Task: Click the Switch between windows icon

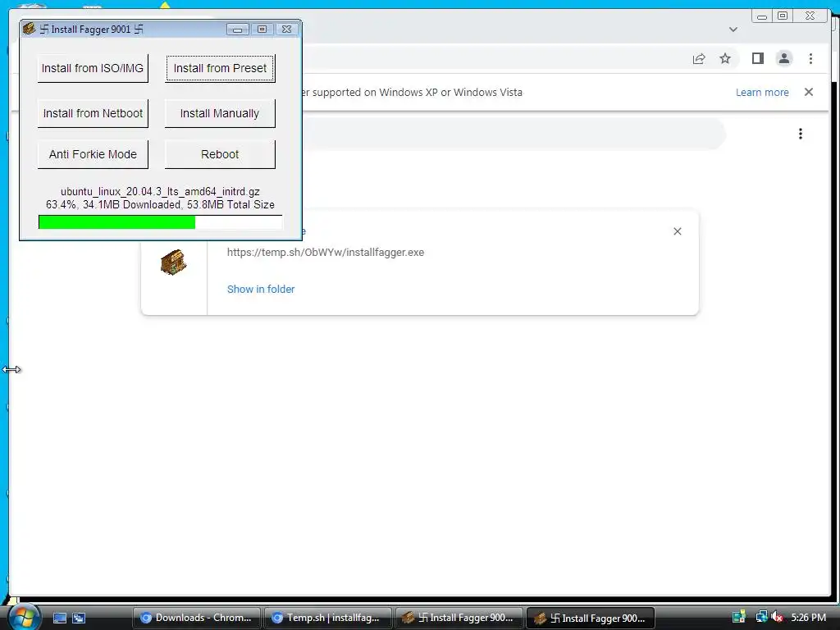Action: point(79,618)
